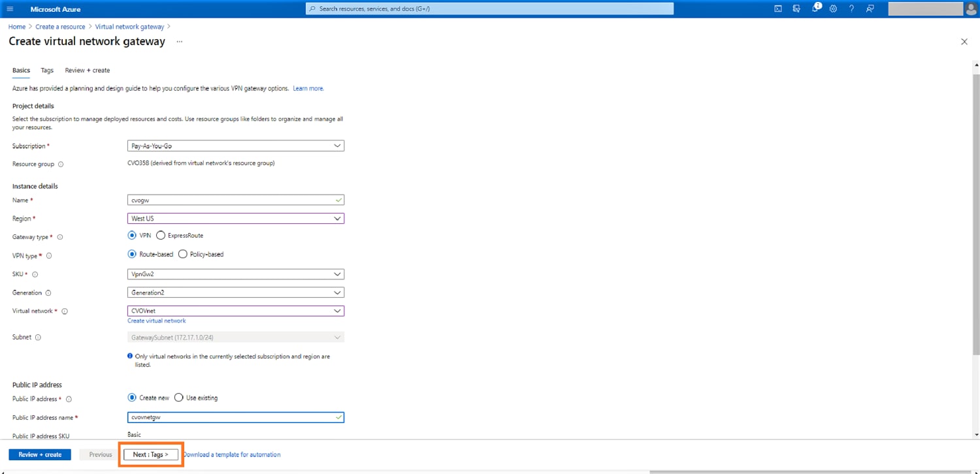Open portal settings gear icon
This screenshot has height=474, width=980.
pyautogui.click(x=833, y=8)
